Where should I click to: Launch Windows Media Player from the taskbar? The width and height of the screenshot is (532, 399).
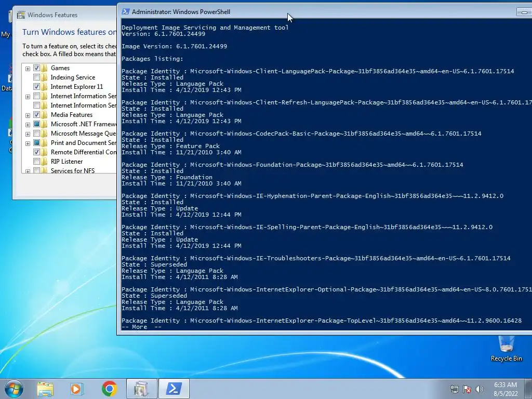[x=77, y=389]
